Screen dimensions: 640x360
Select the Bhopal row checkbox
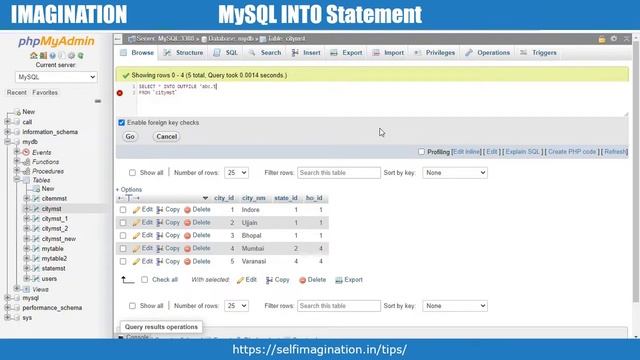(x=123, y=236)
